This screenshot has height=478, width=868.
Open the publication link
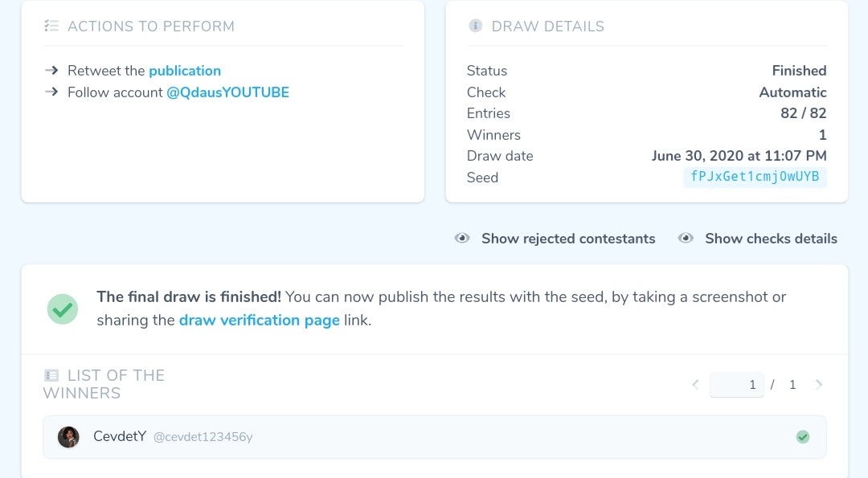(185, 71)
